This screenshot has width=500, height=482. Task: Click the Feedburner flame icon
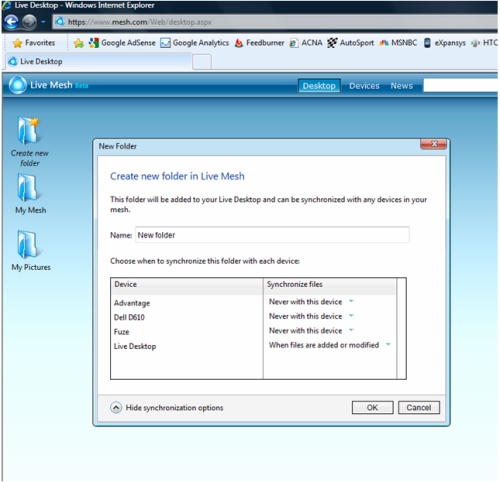tap(239, 43)
